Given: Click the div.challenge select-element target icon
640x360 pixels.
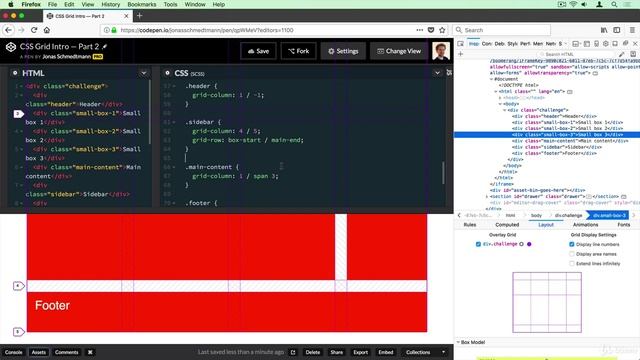Looking at the screenshot, I should [521, 244].
